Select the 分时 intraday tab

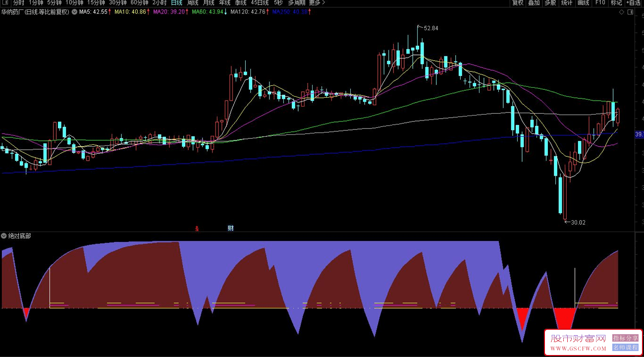click(18, 3)
